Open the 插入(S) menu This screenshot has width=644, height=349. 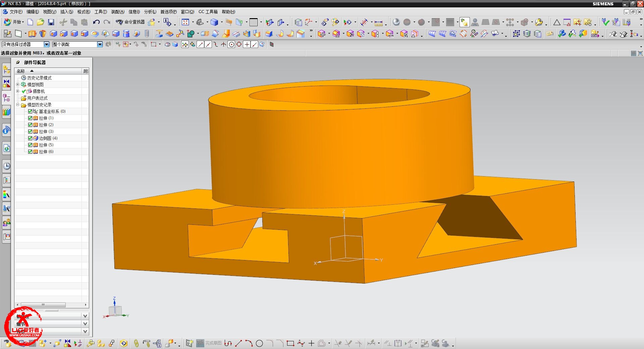(x=67, y=12)
